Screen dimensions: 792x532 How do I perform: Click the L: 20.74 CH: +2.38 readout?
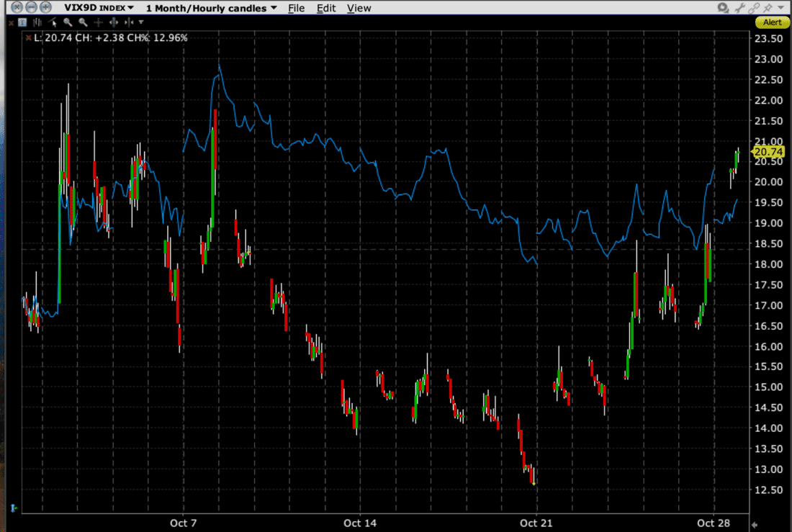tap(111, 38)
